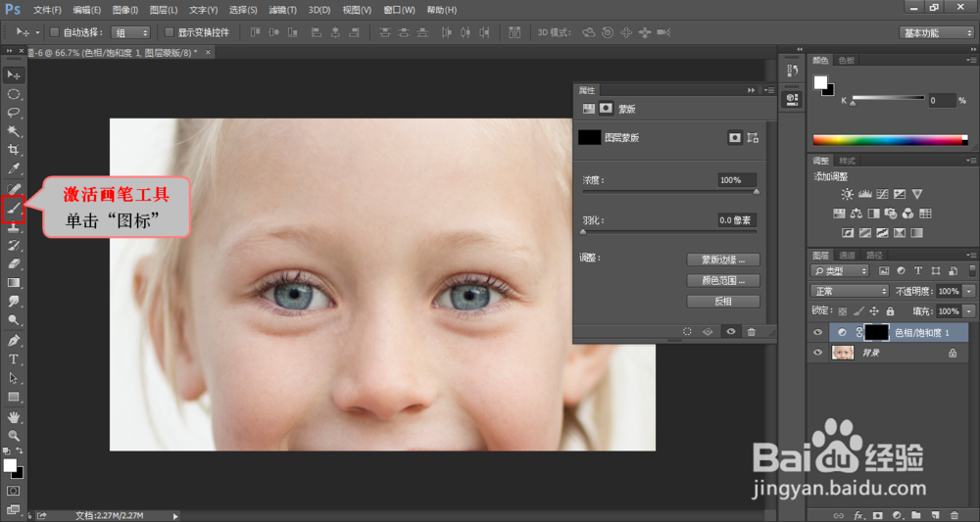Select the Crop tool

13,150
